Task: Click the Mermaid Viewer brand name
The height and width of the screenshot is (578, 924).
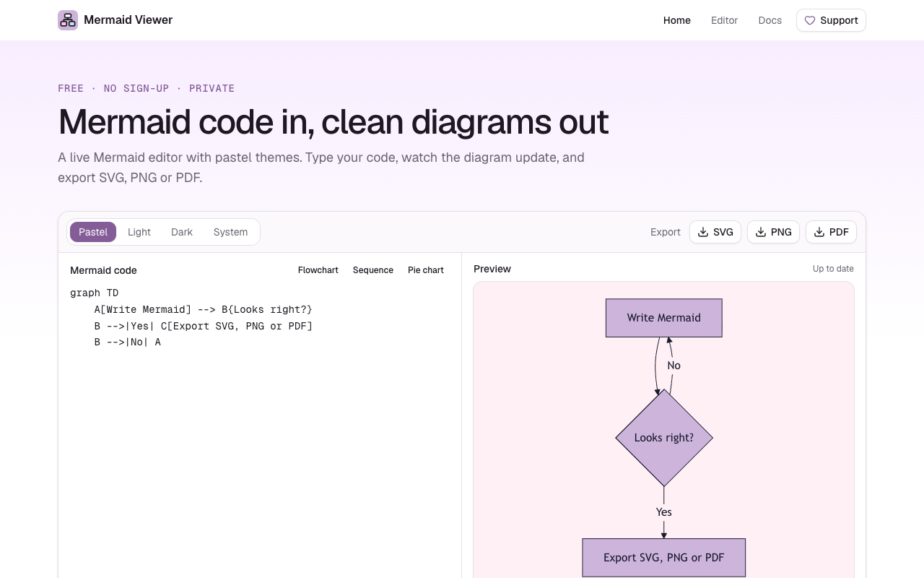Action: point(128,20)
